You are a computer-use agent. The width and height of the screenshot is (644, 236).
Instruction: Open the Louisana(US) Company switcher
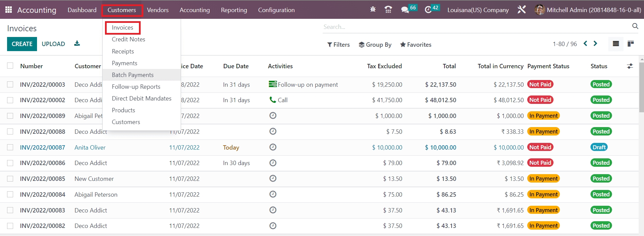click(478, 10)
